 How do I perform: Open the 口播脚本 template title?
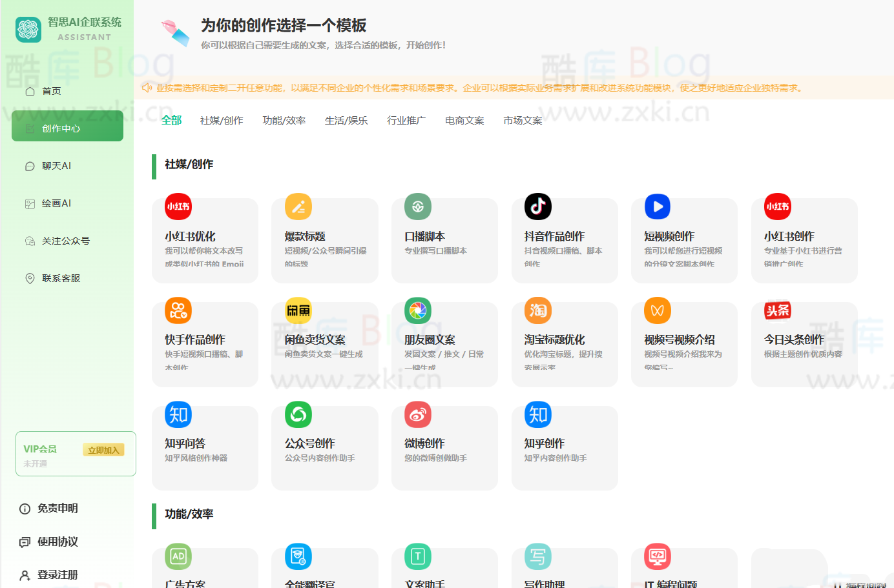click(x=424, y=236)
